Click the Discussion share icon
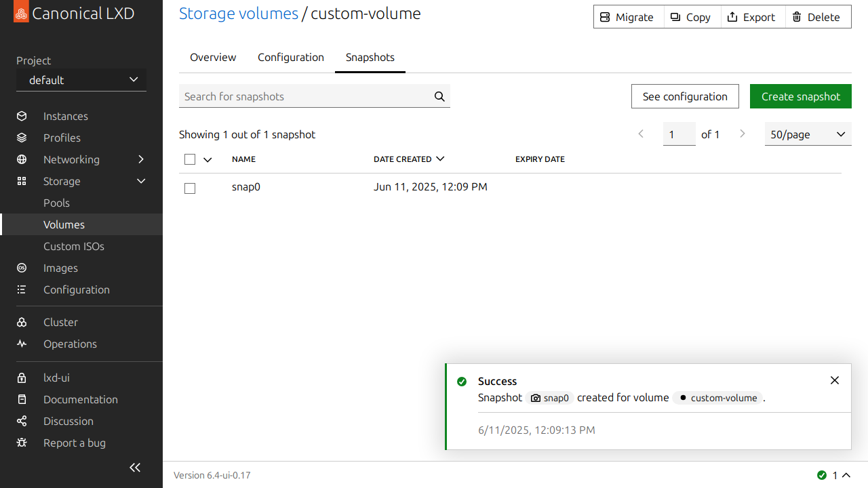The image size is (868, 488). pyautogui.click(x=22, y=421)
